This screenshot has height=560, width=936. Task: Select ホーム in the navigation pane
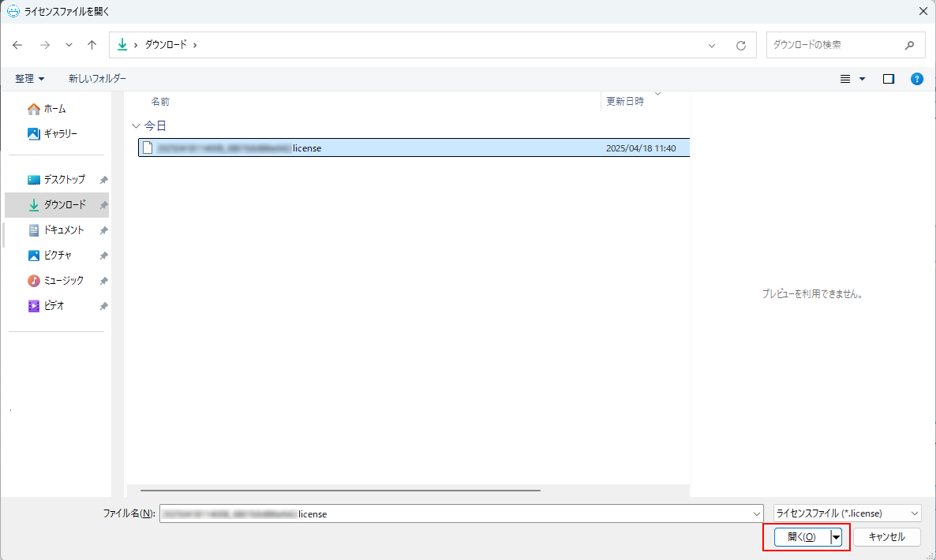54,109
